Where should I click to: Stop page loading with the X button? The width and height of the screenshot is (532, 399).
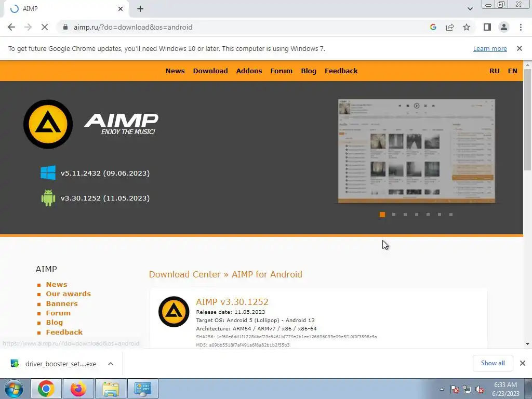45,27
